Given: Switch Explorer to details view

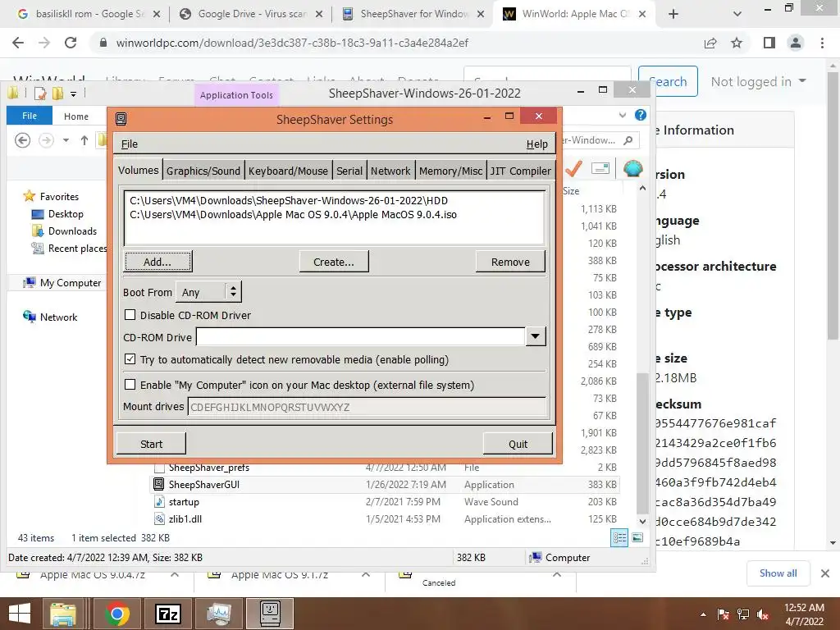Looking at the screenshot, I should [x=619, y=538].
